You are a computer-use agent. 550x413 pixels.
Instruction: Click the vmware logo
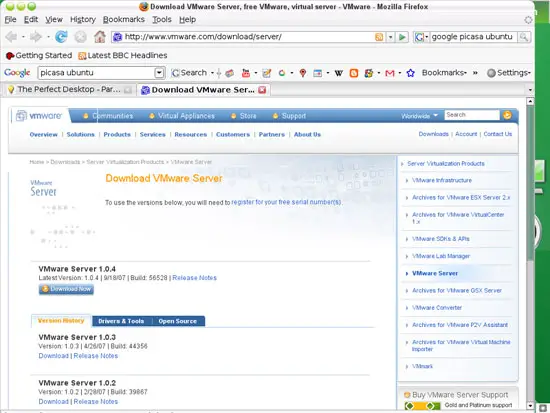tap(39, 115)
